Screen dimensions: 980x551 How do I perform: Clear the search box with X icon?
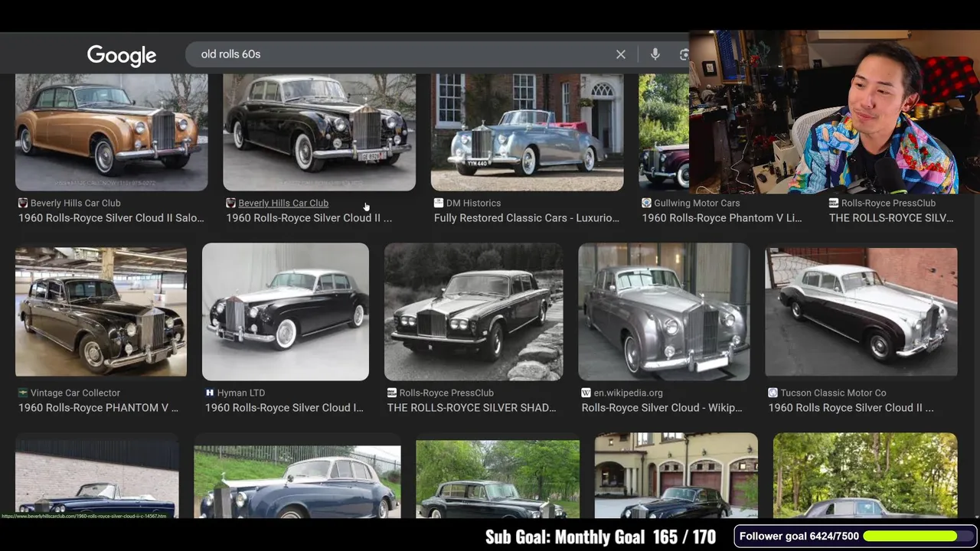[621, 54]
